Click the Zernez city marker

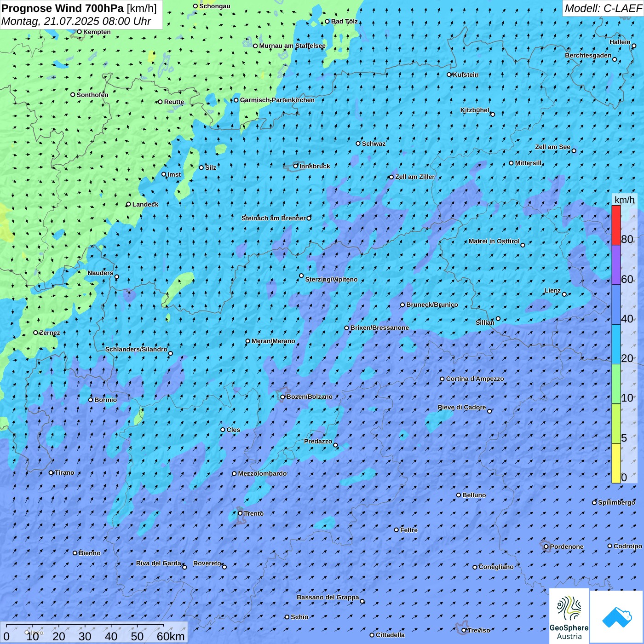tap(36, 333)
